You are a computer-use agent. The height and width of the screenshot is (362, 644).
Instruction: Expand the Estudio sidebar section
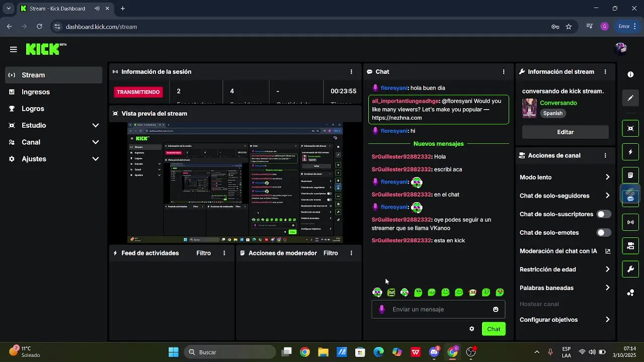96,125
